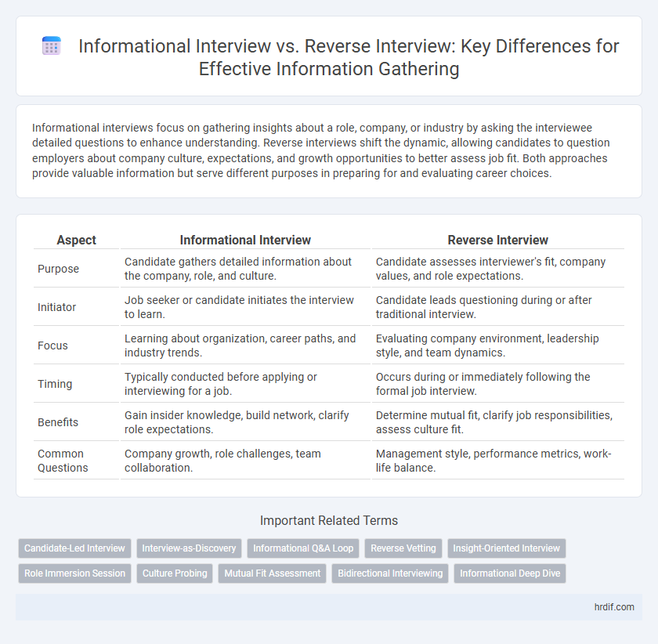Select the Role Immersion Session tag
Screen dimensions: 658x644
(x=74, y=573)
